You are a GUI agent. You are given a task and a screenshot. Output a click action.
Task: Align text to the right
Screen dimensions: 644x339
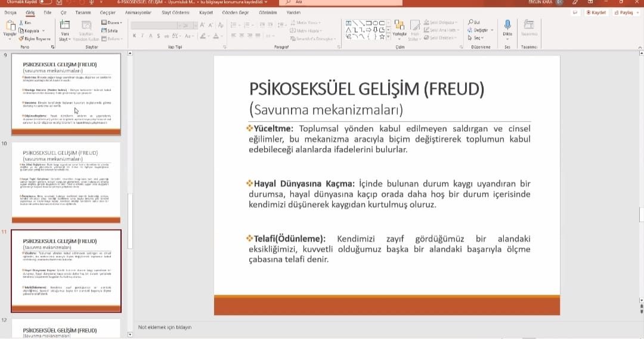click(x=250, y=36)
